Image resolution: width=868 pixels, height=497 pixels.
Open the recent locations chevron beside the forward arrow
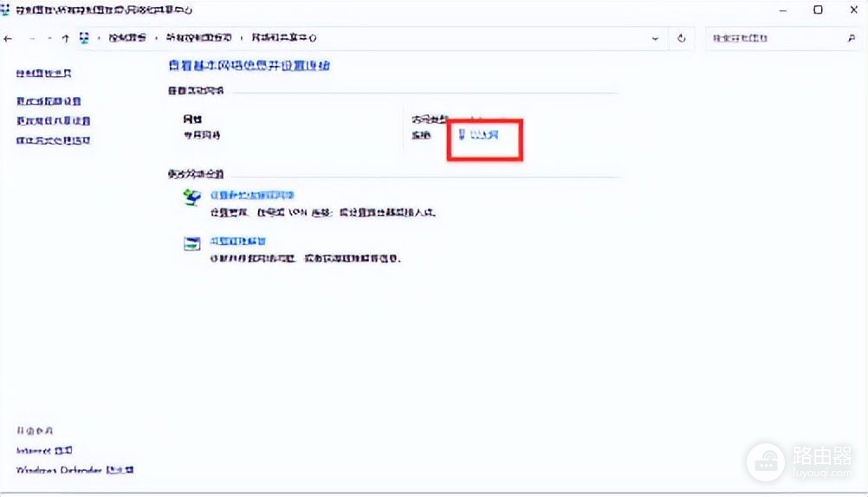click(50, 38)
